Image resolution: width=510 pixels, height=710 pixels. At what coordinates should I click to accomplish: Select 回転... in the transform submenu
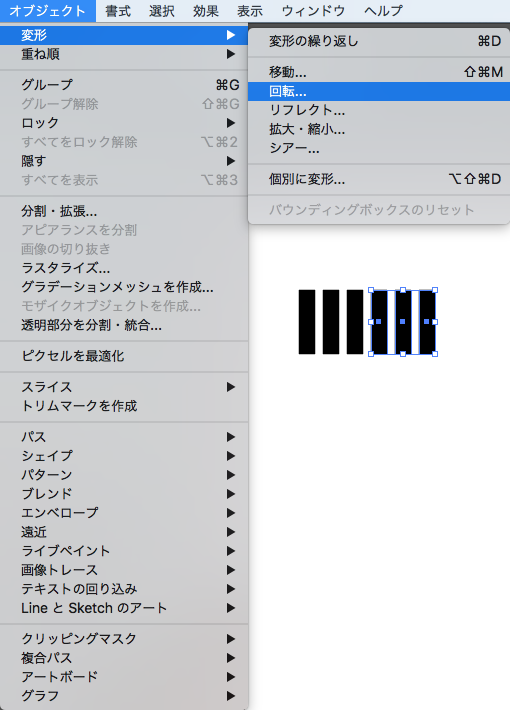coord(379,91)
